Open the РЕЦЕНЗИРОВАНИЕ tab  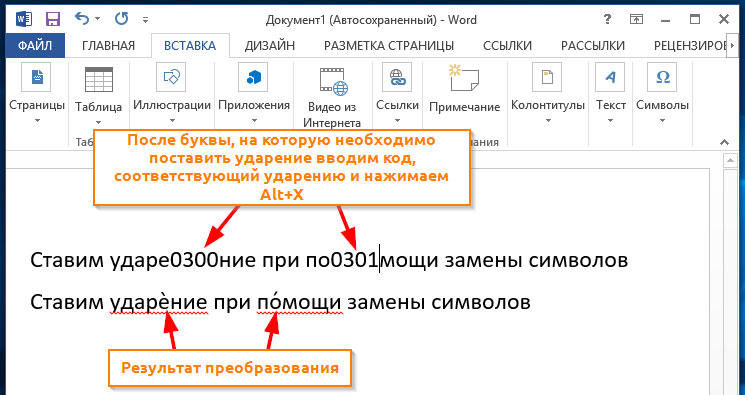tap(690, 46)
